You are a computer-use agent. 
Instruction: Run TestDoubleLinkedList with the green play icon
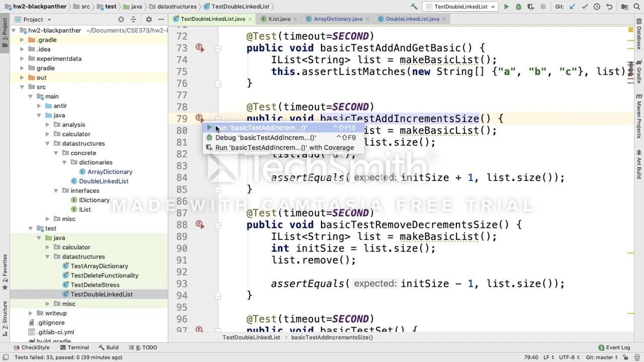[x=506, y=7]
